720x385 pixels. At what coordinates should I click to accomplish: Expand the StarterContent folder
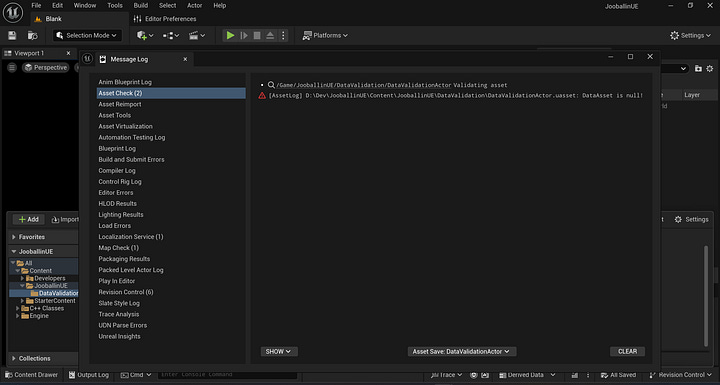tap(22, 301)
